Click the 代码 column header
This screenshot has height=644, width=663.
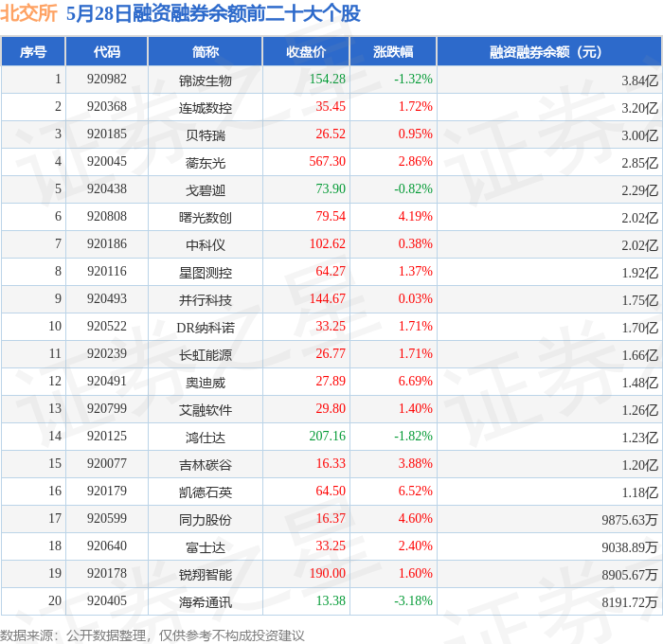tap(106, 51)
